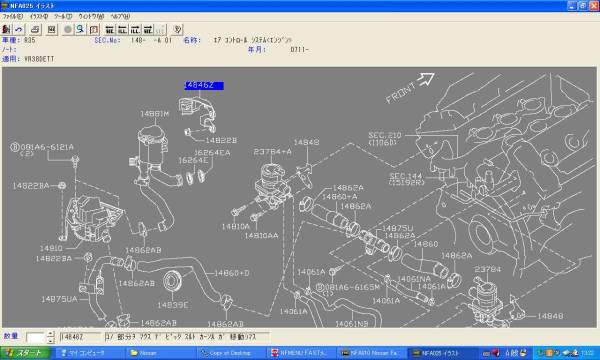Increase quantity with stepper up arrow
Screen dimensions: 600x360
[x=51, y=334]
